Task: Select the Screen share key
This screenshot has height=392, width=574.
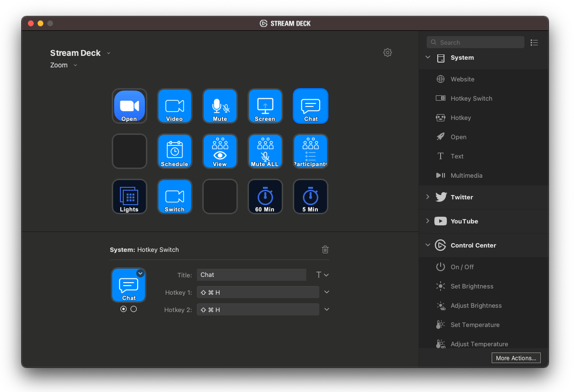Action: pyautogui.click(x=265, y=106)
